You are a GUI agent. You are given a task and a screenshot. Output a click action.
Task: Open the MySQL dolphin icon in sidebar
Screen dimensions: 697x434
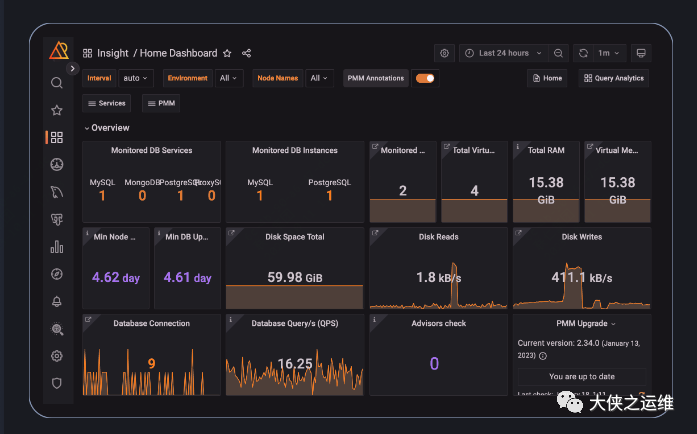(x=56, y=192)
